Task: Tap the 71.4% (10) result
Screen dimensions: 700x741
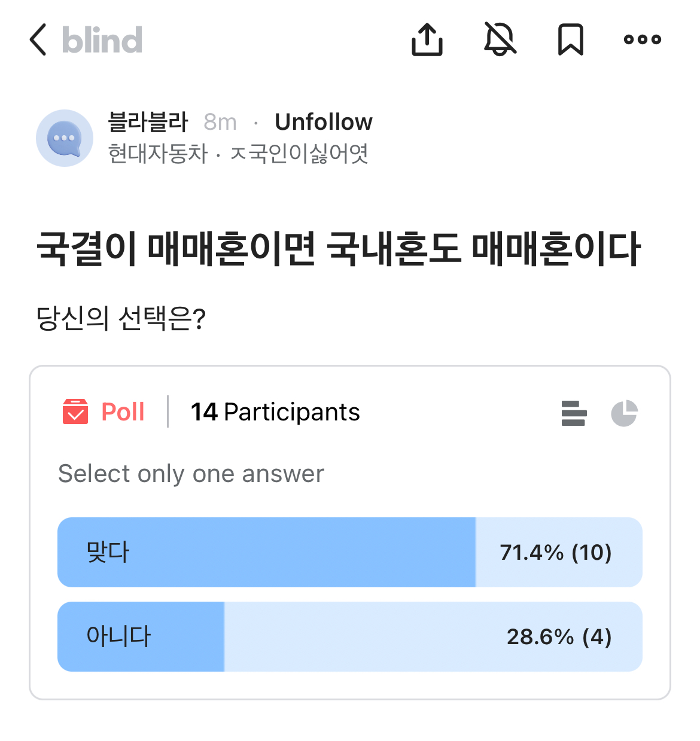Action: (555, 552)
